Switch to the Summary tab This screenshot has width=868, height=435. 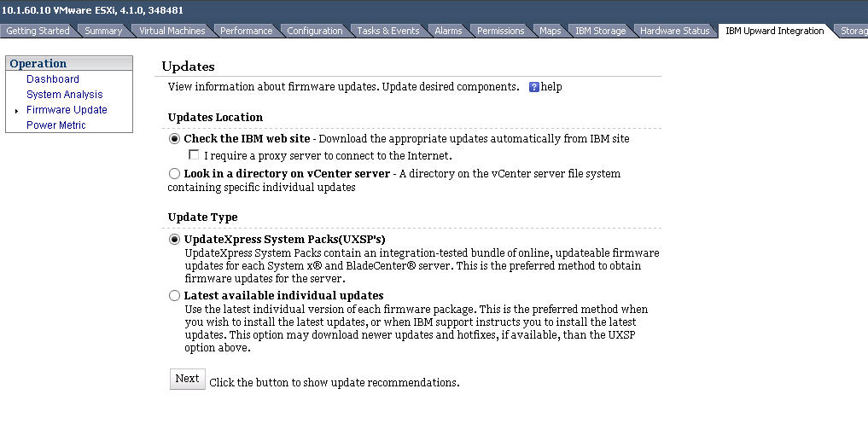point(103,31)
